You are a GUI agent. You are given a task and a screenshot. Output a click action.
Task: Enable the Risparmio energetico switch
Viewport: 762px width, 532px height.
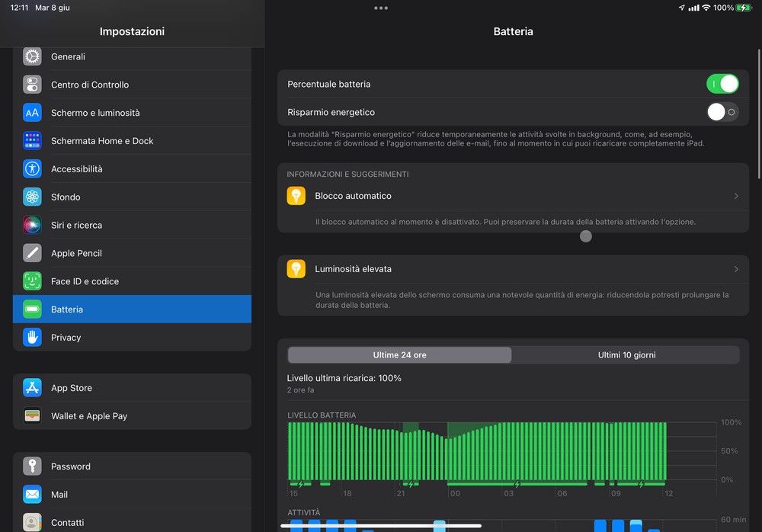tap(722, 112)
